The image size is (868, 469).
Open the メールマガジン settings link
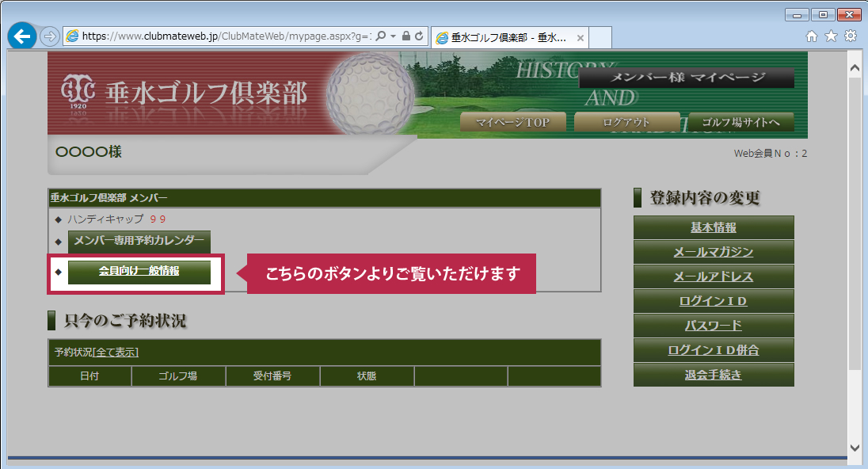click(714, 252)
